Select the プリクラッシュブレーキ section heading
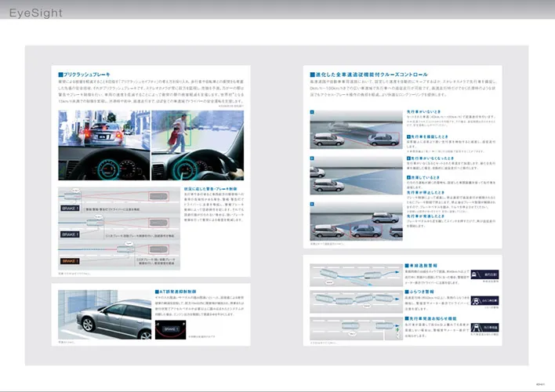This screenshot has width=555, height=392. point(87,74)
